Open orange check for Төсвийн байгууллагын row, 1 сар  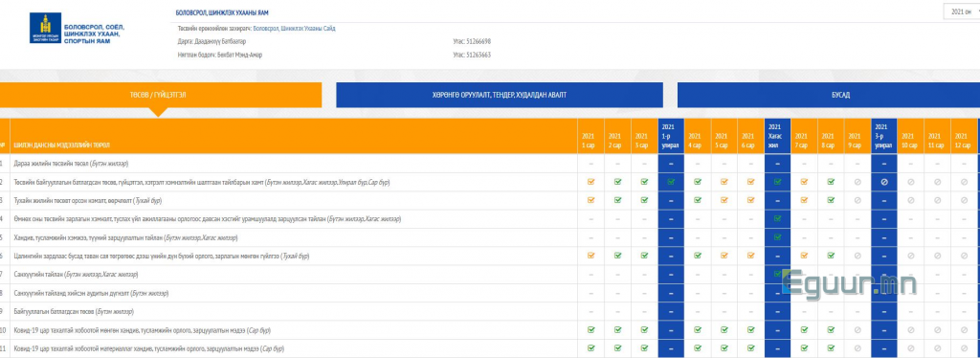(590, 182)
